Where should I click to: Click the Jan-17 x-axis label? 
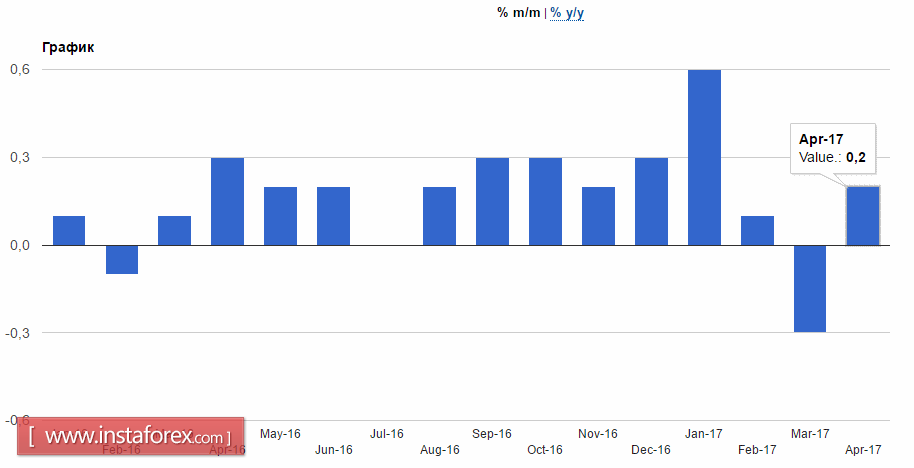pos(704,434)
